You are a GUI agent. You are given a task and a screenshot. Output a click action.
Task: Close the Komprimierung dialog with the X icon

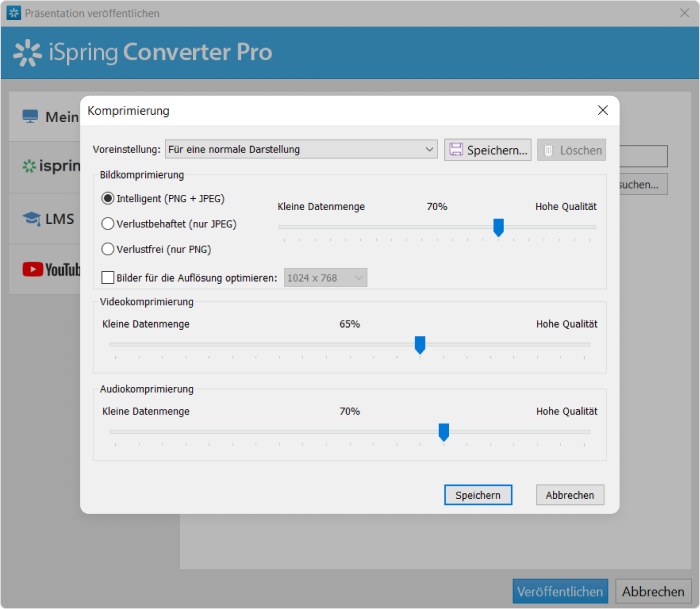603,110
